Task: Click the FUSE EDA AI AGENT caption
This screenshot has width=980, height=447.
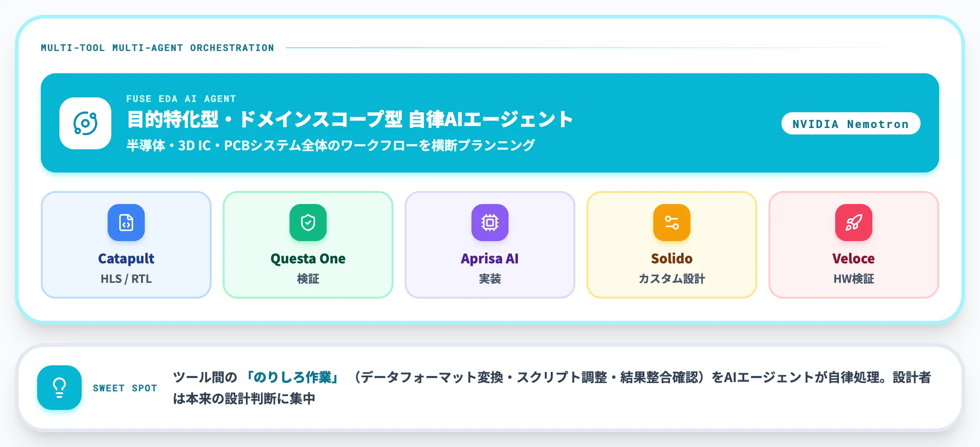Action: tap(181, 99)
